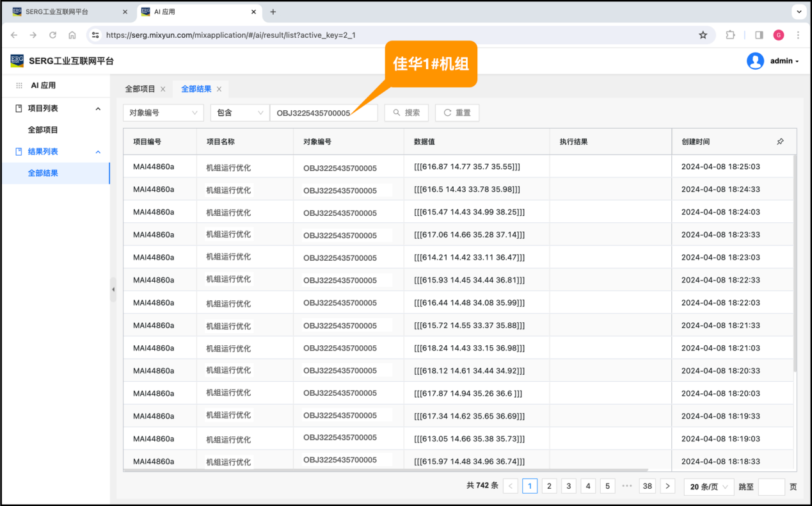
Task: Collapse the 项目列表 sidebar section
Action: coord(98,109)
